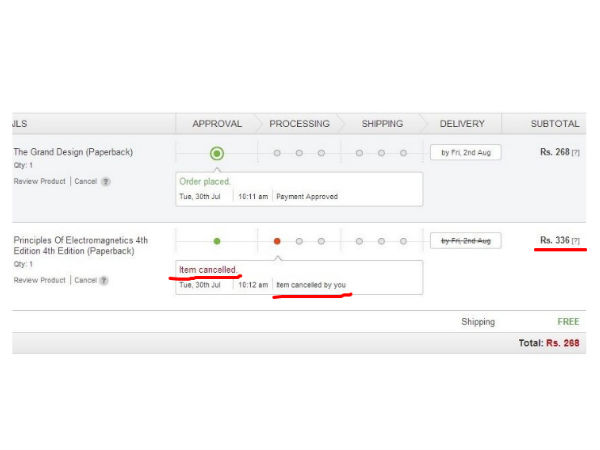600x450 pixels.
Task: Open Review Product for The Grand Design
Action: click(x=40, y=181)
